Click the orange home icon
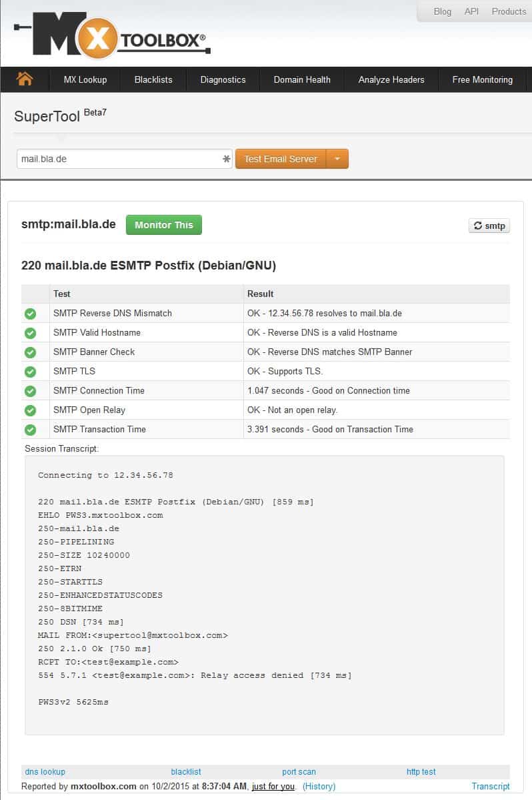532x800 pixels. 25,79
